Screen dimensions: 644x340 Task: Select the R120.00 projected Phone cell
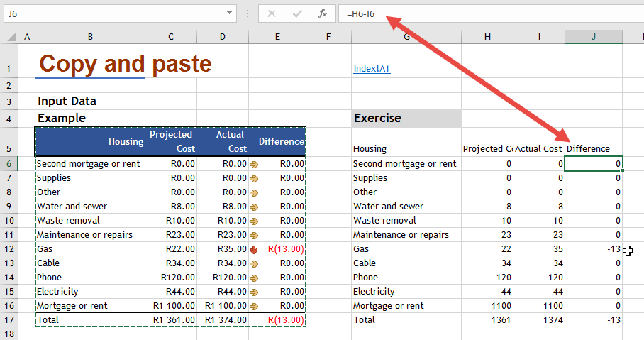(x=171, y=277)
